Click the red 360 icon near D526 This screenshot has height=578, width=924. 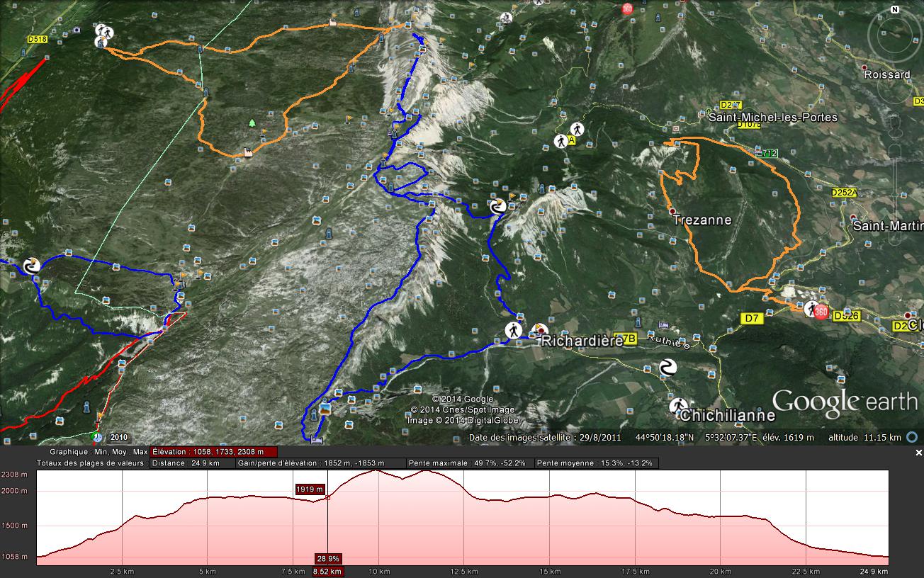pos(821,312)
